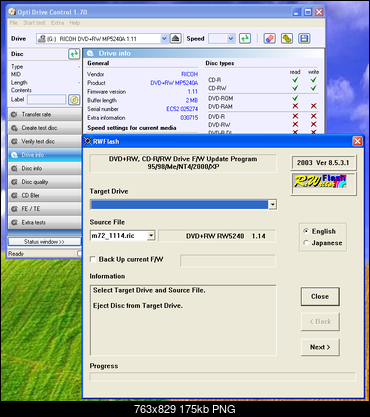Open Disc info in the sidebar
This screenshot has height=417, width=370.
click(x=45, y=168)
